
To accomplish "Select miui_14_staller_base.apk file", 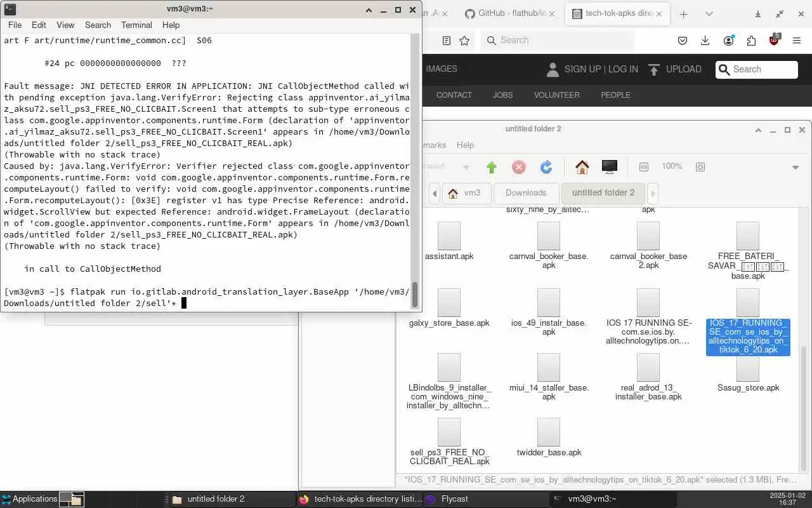I will click(549, 377).
